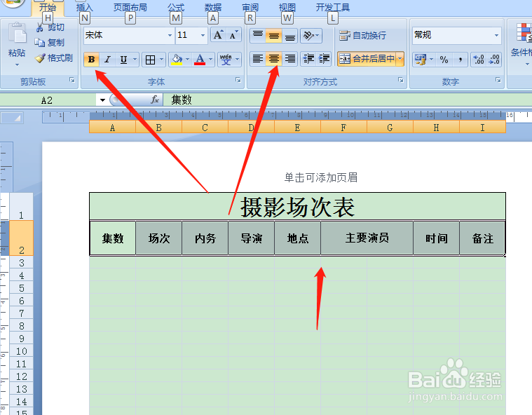The width and height of the screenshot is (532, 415).
Task: Click the fx insert function icon
Action: (155, 100)
